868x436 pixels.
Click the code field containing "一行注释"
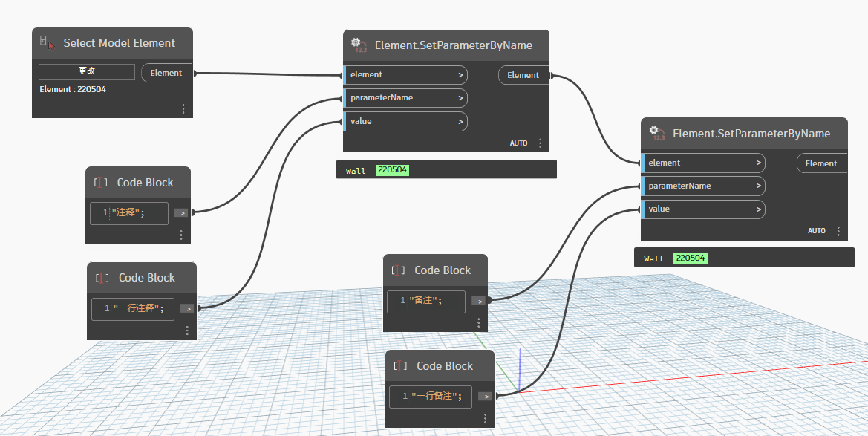(133, 308)
